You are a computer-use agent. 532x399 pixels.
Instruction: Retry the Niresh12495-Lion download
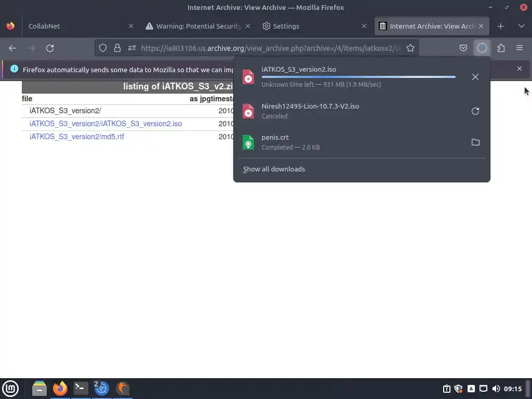475,111
